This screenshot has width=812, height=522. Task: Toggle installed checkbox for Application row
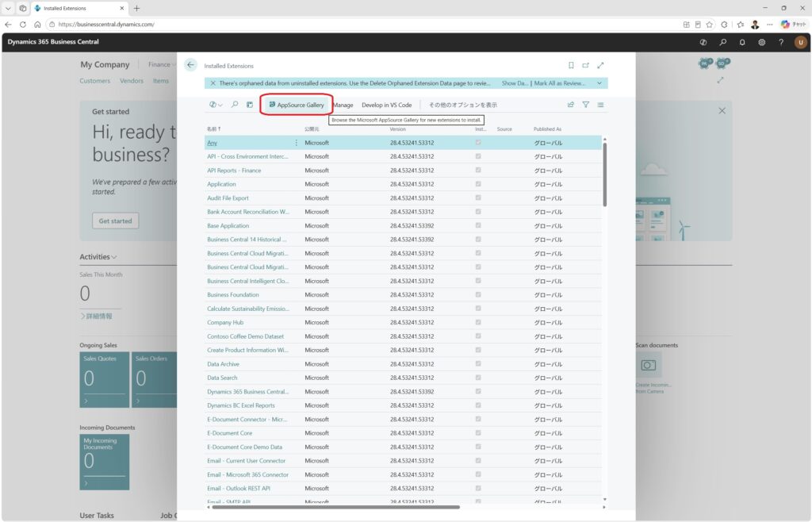click(478, 184)
